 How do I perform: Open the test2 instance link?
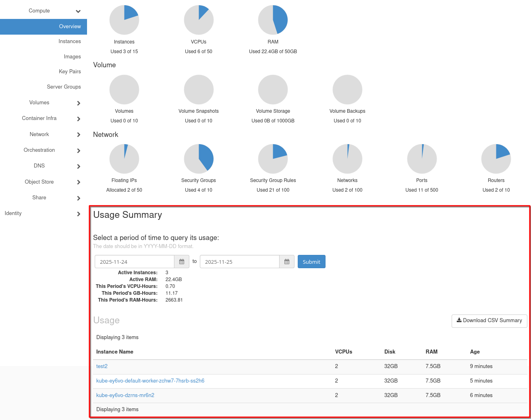click(x=102, y=366)
